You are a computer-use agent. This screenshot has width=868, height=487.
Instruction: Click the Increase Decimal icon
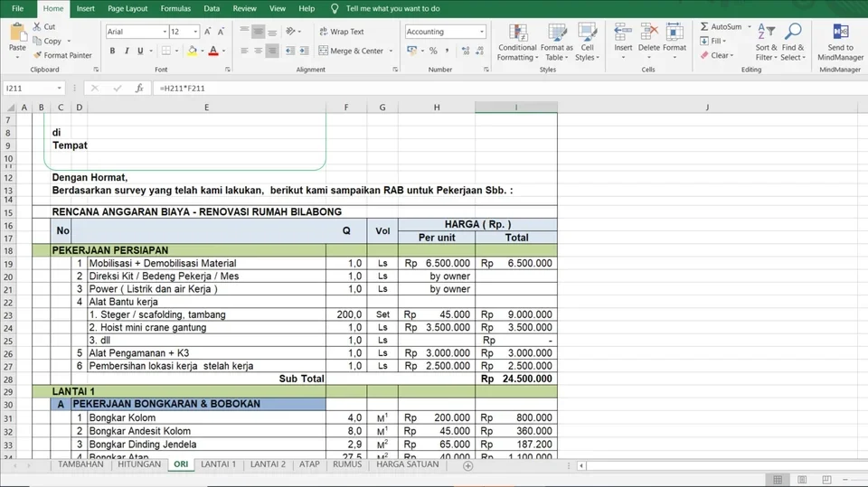point(466,51)
